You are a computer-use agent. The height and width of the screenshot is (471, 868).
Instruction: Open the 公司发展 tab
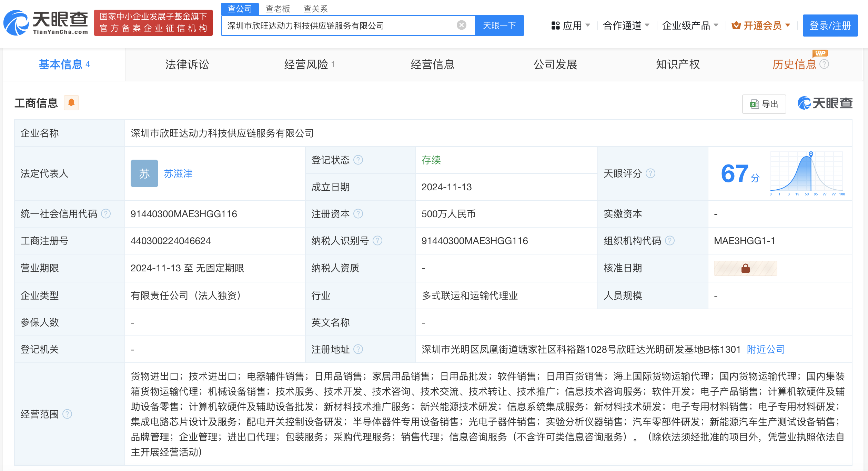point(555,64)
